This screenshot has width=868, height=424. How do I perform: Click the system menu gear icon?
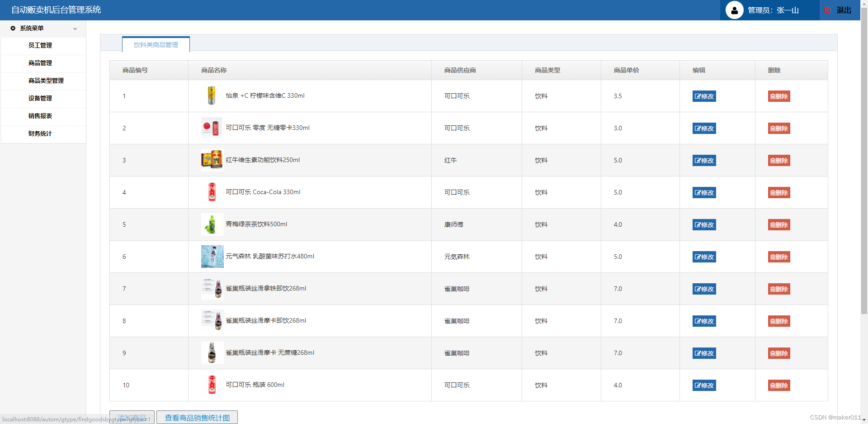(x=13, y=28)
